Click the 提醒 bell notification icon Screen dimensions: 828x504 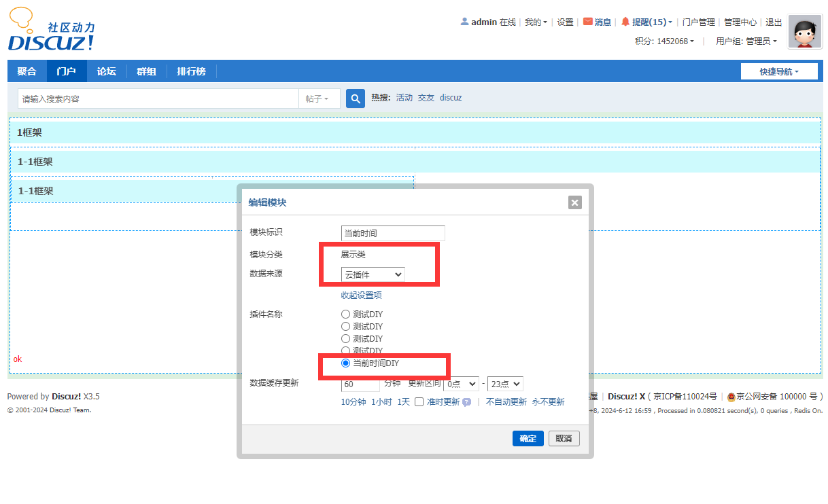625,22
